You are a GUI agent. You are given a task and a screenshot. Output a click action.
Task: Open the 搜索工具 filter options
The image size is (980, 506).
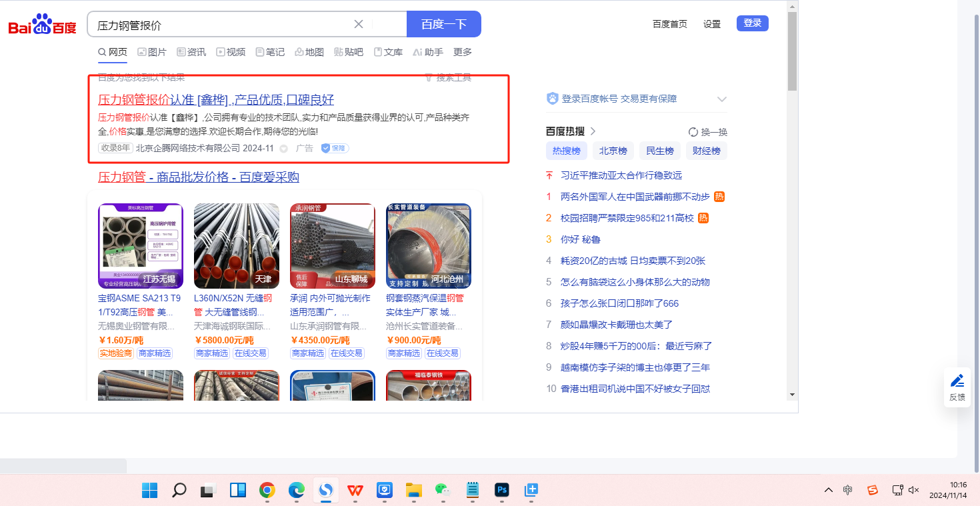(x=448, y=77)
